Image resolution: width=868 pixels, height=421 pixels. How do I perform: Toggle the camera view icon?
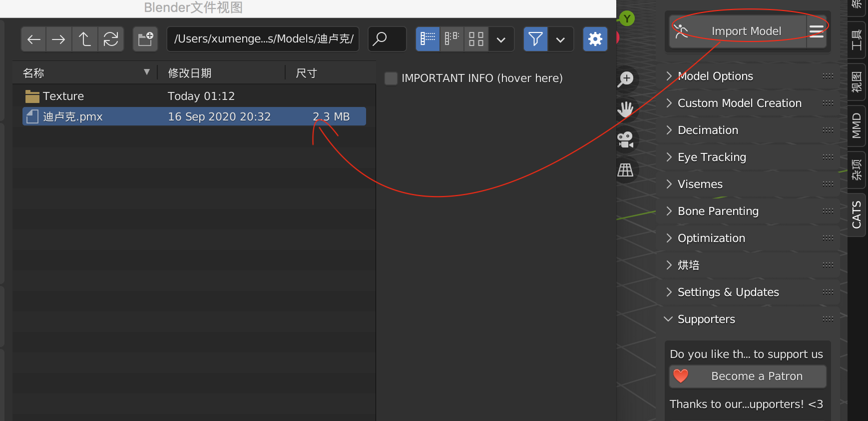pyautogui.click(x=625, y=139)
